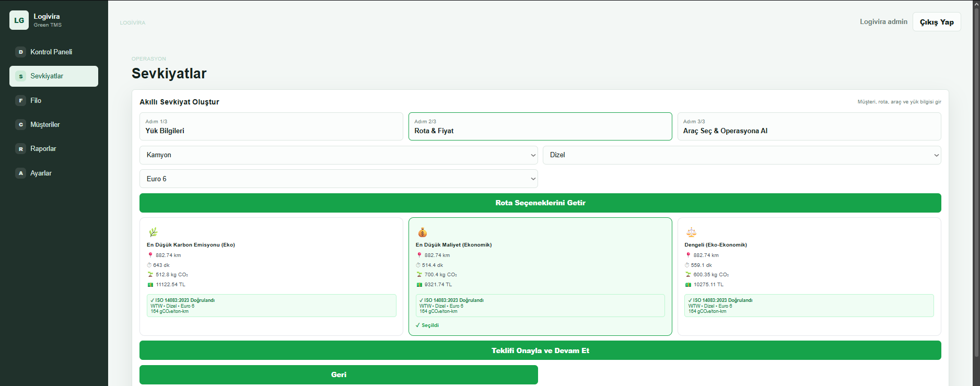980x386 pixels.
Task: Click ISO 14083:2023 badge on Eko card
Action: point(271,306)
